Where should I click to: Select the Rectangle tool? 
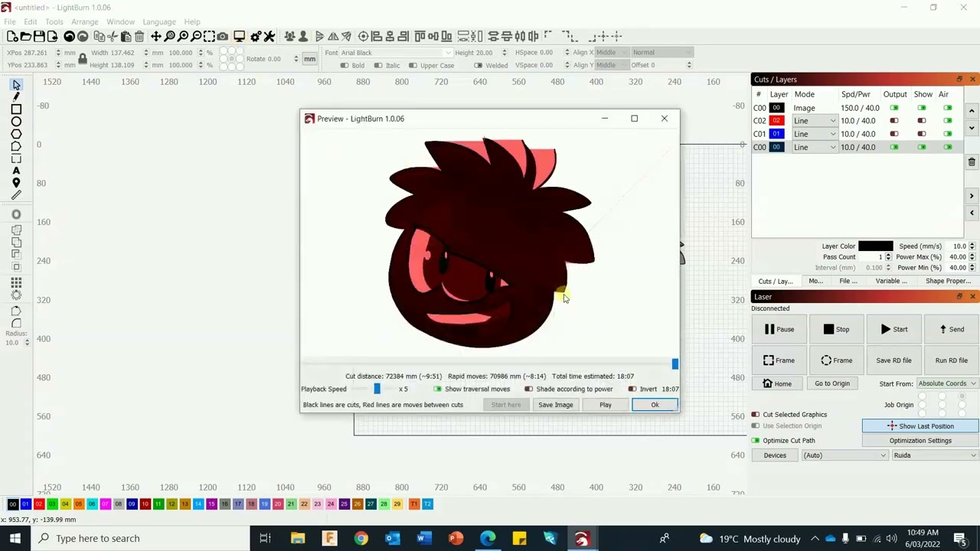coord(16,109)
